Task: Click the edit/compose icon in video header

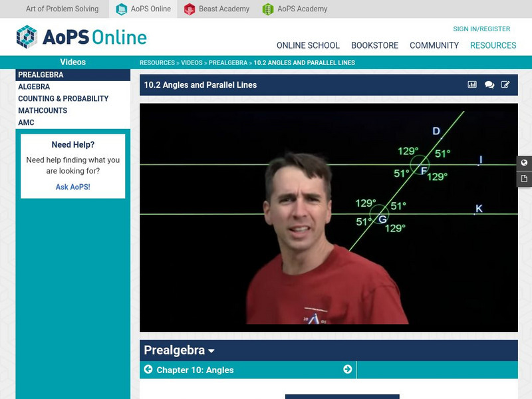Action: click(x=507, y=84)
